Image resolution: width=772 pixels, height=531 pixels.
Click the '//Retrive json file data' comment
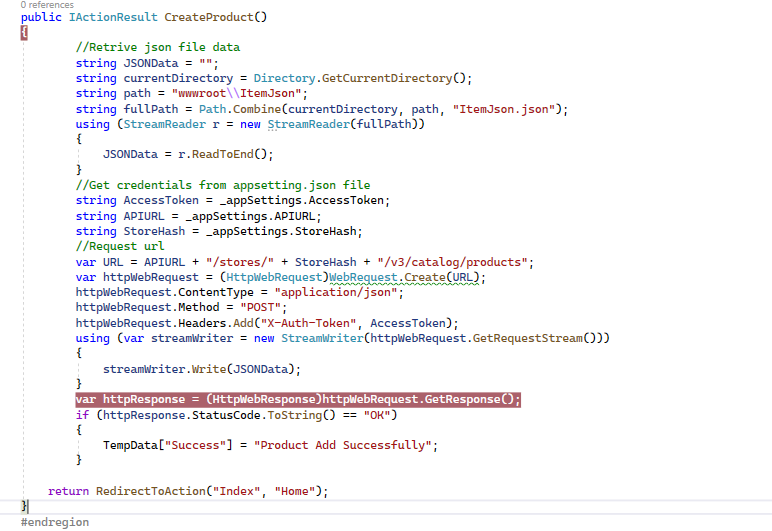coord(158,47)
